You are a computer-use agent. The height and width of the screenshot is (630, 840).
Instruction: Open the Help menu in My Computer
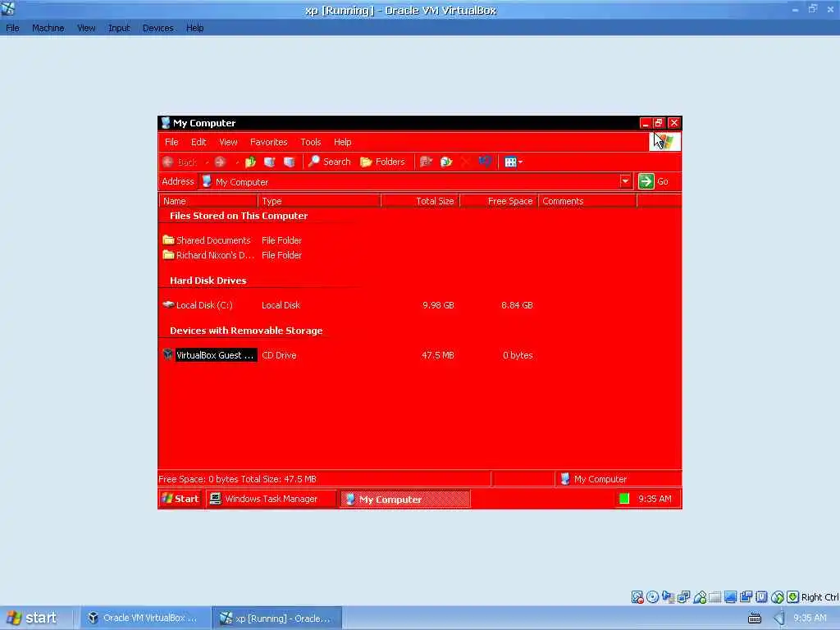click(x=342, y=142)
